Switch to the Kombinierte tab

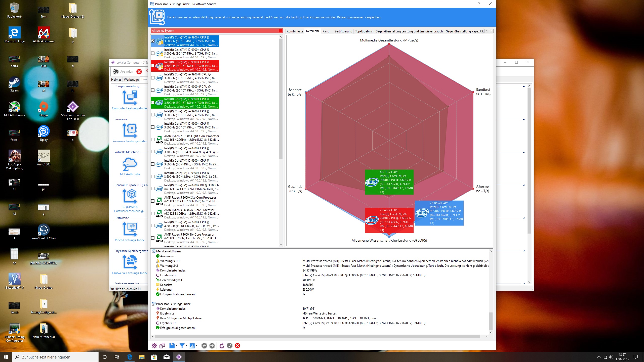tap(295, 31)
